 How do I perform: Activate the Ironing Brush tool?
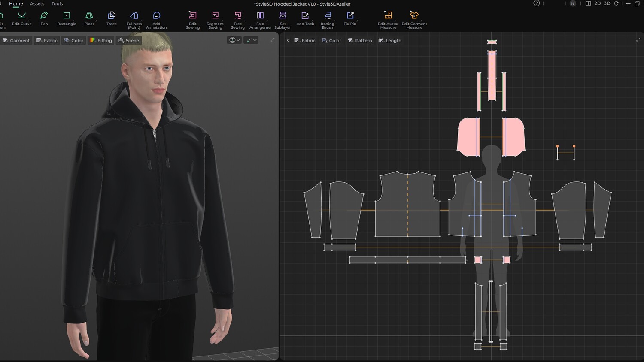pos(328,20)
